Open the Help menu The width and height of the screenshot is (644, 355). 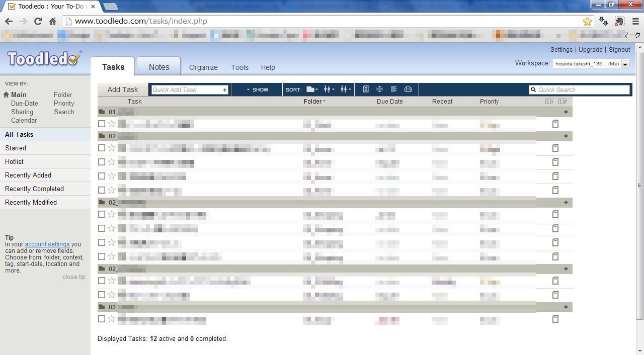(x=268, y=67)
